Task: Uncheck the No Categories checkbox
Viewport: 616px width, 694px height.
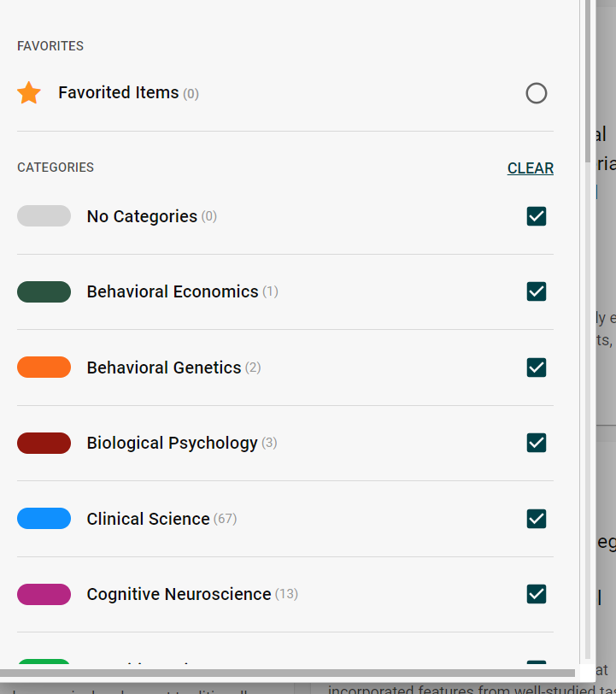Action: 537,216
